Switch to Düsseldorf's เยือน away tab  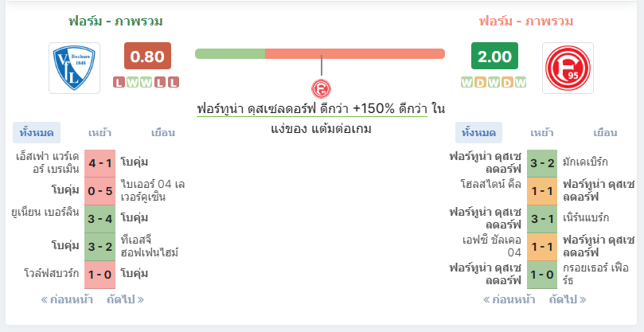point(605,133)
